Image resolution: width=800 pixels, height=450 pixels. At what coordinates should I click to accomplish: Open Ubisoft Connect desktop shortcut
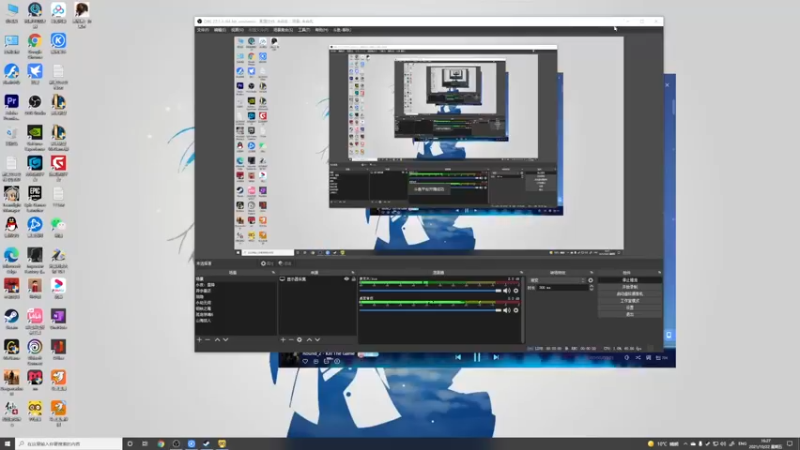tap(35, 351)
